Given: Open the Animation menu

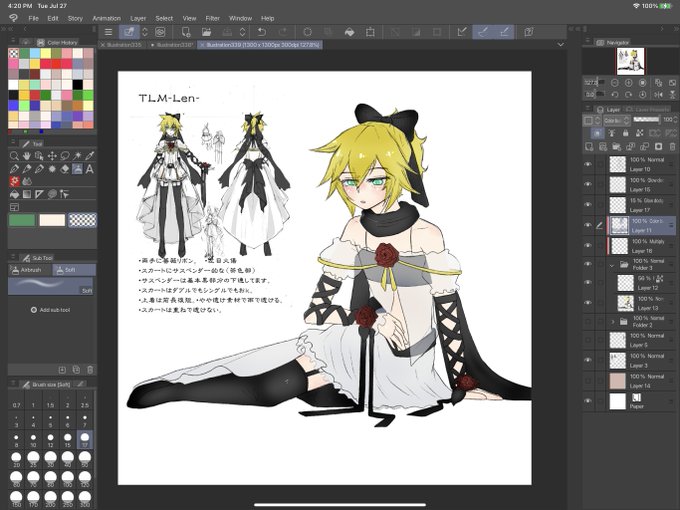Looking at the screenshot, I should click(106, 18).
